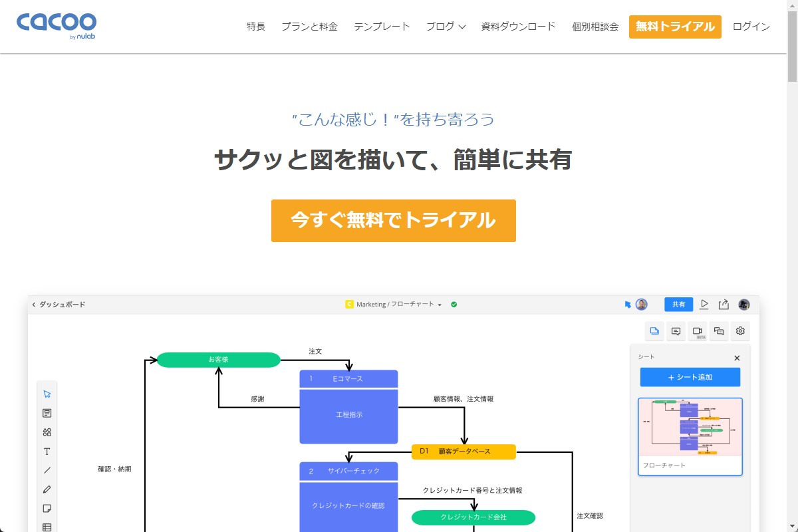
Task: Open the Table insertion tool
Action: pyautogui.click(x=47, y=527)
